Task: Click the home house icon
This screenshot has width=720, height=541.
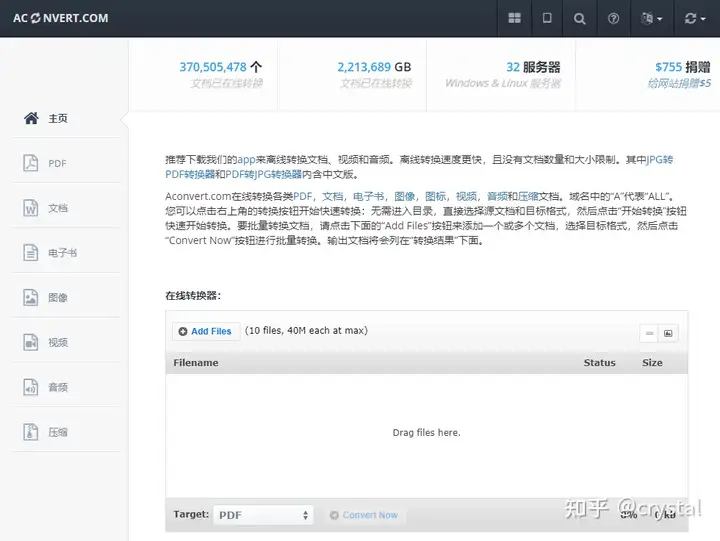Action: click(31, 118)
